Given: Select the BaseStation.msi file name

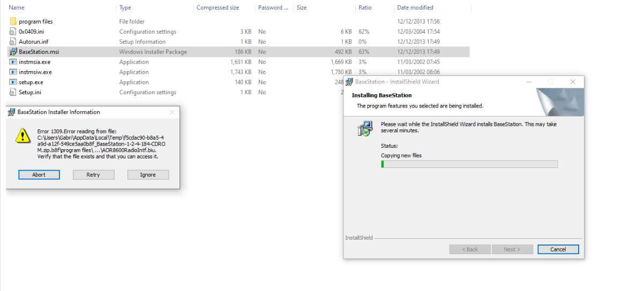Looking at the screenshot, I should (x=39, y=52).
